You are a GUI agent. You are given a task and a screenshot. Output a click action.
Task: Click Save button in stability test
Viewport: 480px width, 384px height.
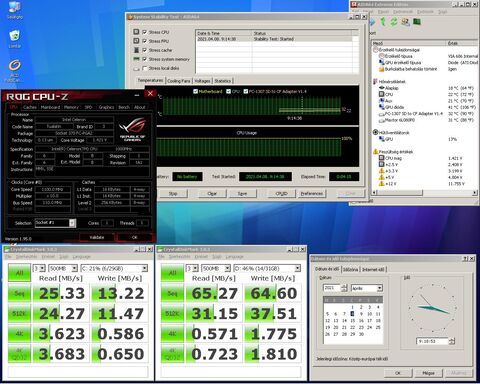(242, 194)
